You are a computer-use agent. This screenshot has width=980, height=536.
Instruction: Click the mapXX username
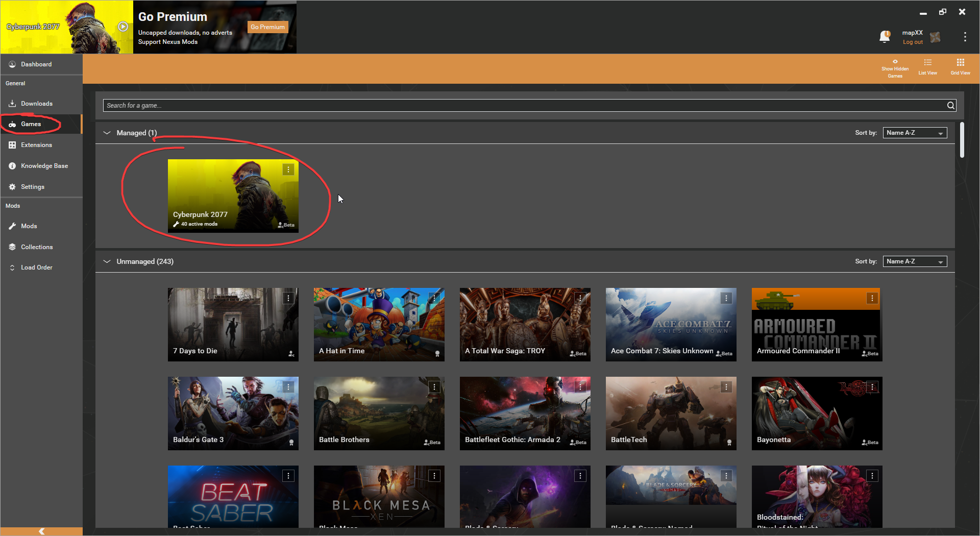912,33
